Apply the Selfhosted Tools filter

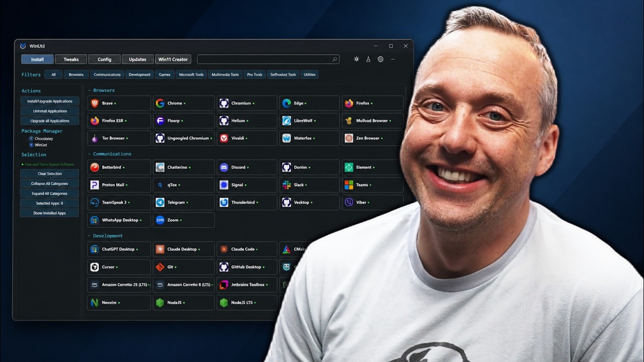[x=283, y=74]
